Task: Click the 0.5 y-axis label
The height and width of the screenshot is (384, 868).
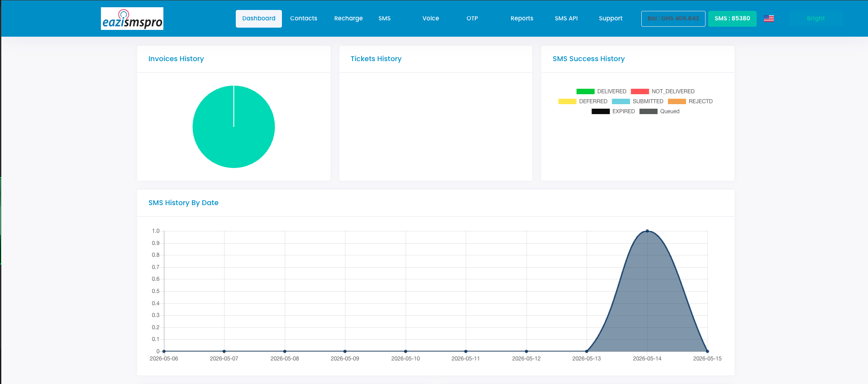Action: click(x=156, y=291)
